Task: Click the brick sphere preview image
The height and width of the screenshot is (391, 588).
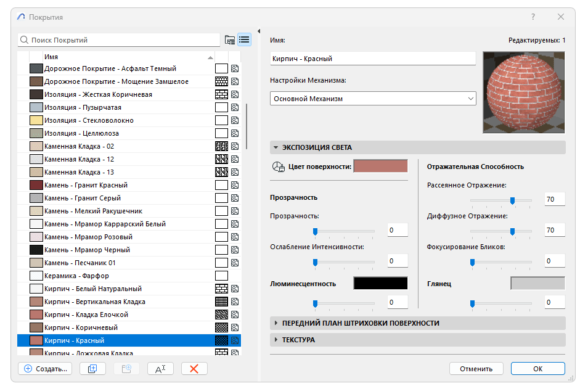Action: (523, 92)
